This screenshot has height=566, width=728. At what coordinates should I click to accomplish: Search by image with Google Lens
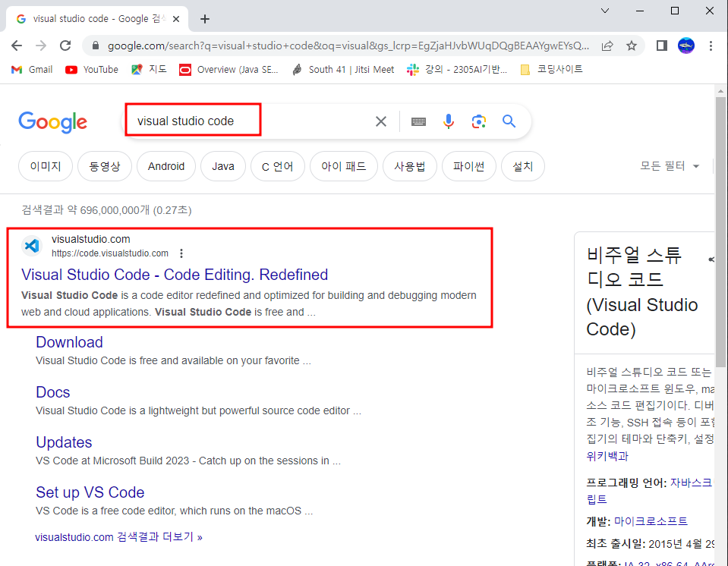(x=479, y=121)
